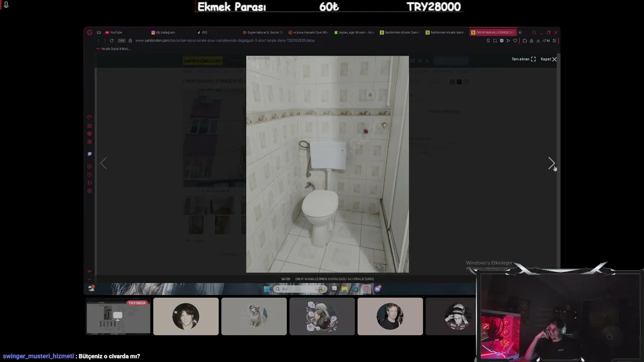Open the browser AI assistant icon
This screenshot has width=644, height=362.
[547, 41]
